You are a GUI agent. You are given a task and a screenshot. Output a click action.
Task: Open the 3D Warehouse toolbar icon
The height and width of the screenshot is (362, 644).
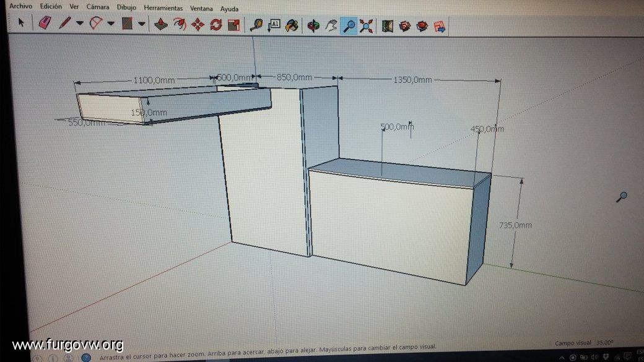click(387, 26)
